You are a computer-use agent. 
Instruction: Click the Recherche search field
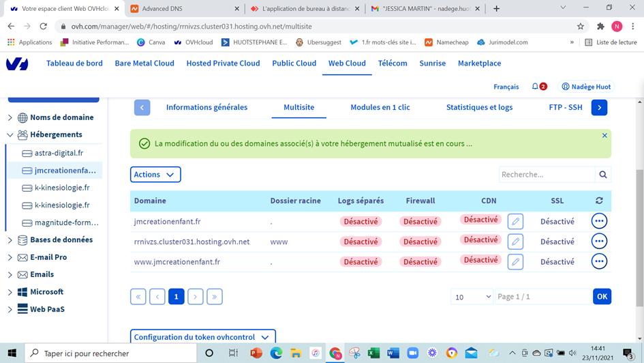pos(547,175)
